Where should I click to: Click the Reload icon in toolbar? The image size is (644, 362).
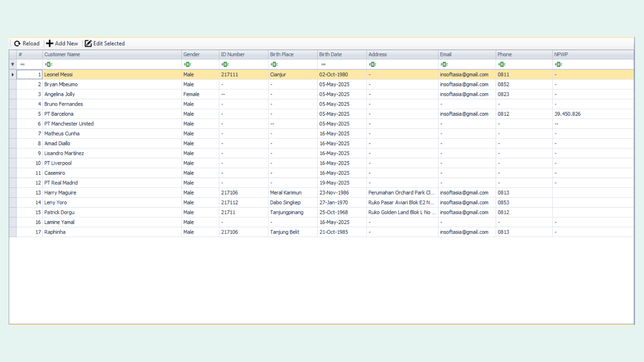tap(17, 44)
